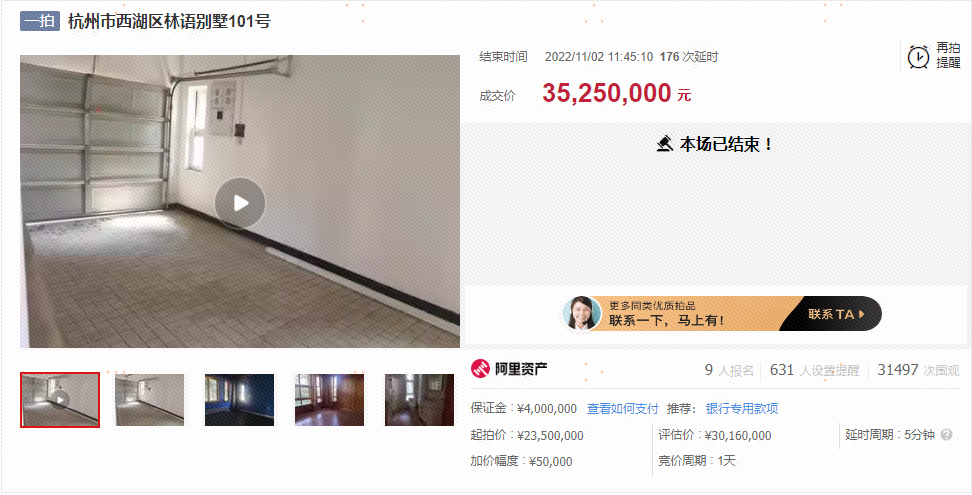
Task: Click the listing title 杭州市西湖区林语别墅101号
Action: (x=169, y=21)
